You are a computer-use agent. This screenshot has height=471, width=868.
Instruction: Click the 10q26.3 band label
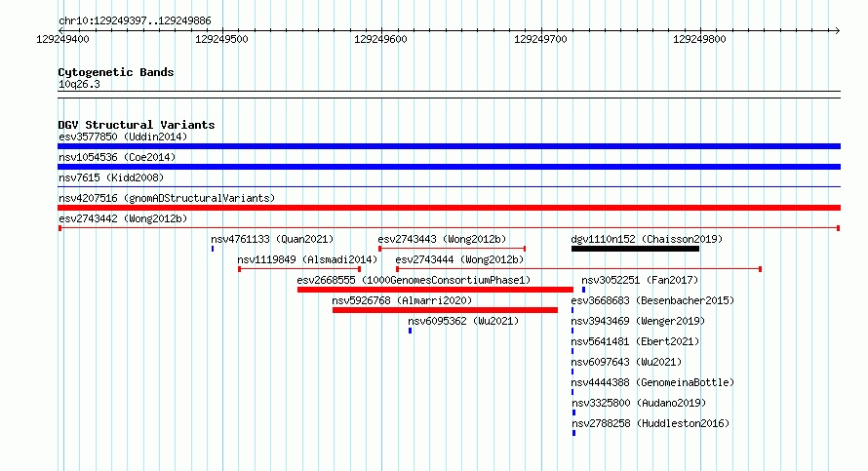pos(79,84)
